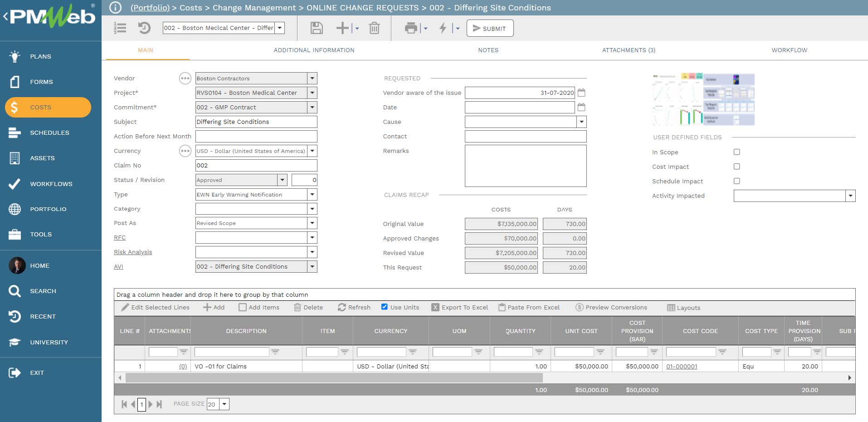
Task: Open the record list icon in the toolbar
Action: pyautogui.click(x=120, y=28)
